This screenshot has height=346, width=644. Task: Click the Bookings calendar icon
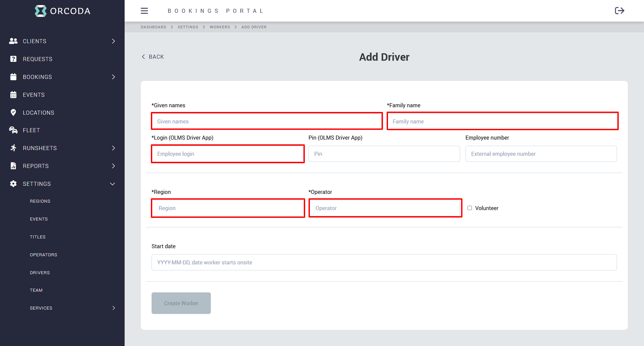click(13, 77)
